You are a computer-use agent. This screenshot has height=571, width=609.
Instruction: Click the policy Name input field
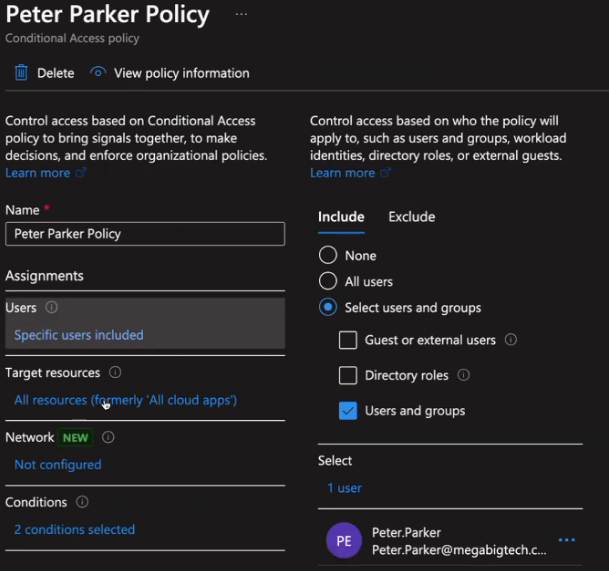pos(145,234)
